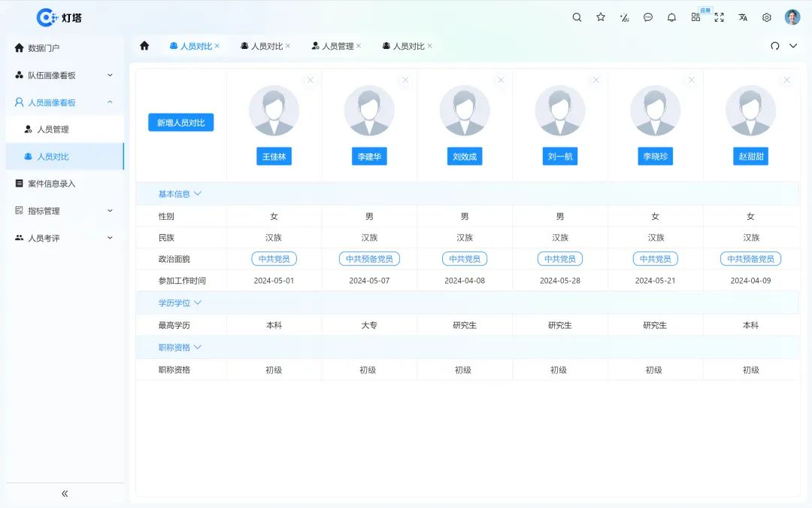
Task: Collapse the 基本信息 section
Action: point(178,193)
